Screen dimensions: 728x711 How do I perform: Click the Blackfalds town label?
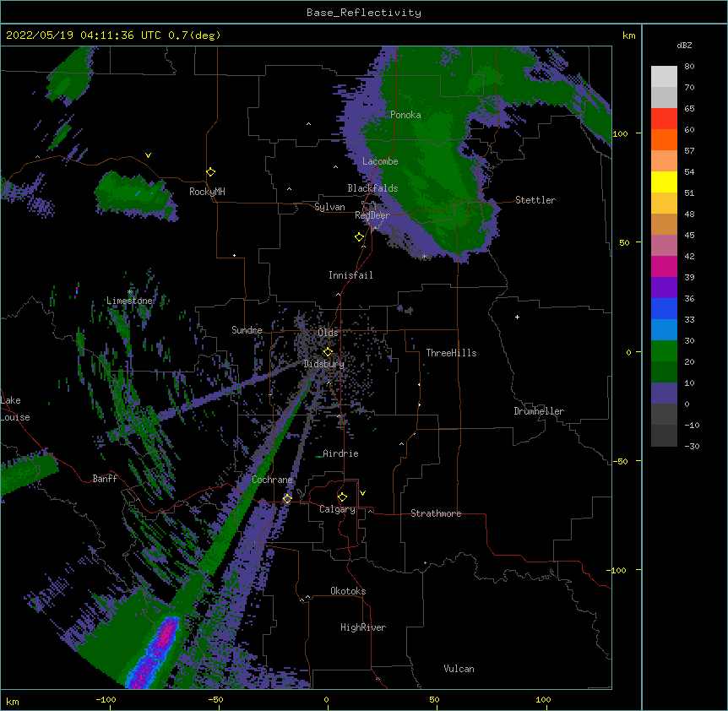coord(372,188)
